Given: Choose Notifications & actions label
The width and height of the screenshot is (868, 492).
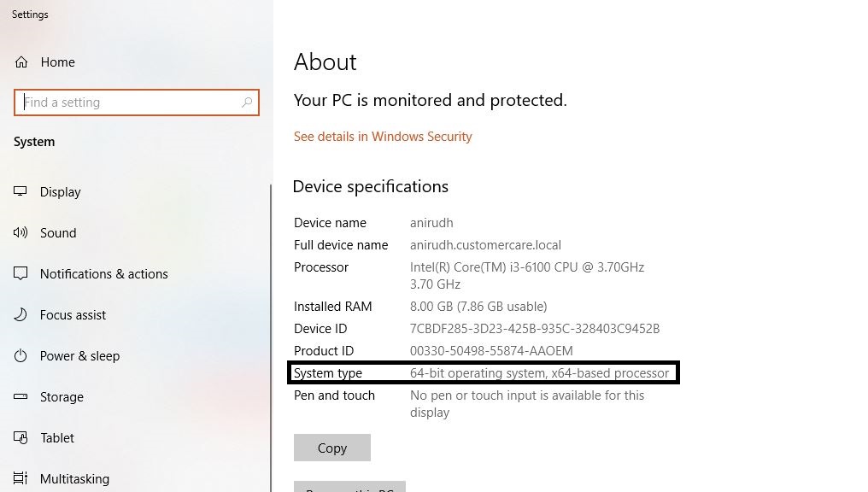Looking at the screenshot, I should coord(104,274).
